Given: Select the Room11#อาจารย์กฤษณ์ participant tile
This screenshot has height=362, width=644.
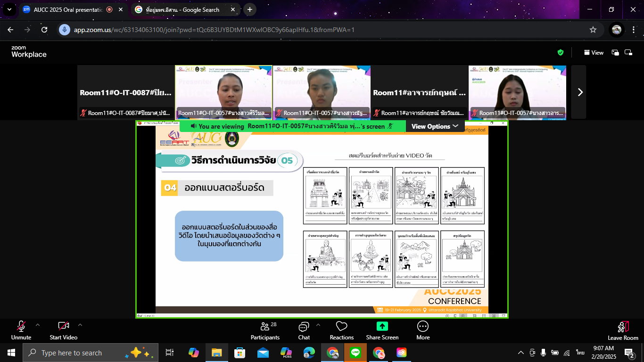Looking at the screenshot, I should point(419,92).
